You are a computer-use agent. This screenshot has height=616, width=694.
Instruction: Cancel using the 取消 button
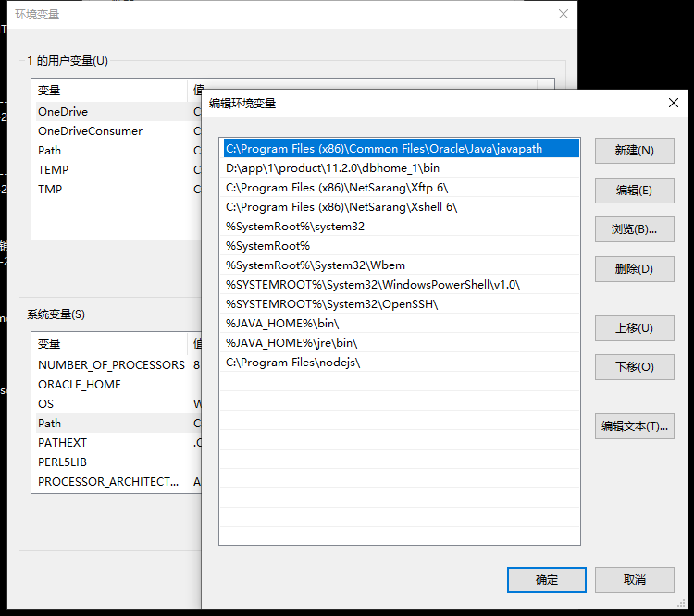pos(634,580)
